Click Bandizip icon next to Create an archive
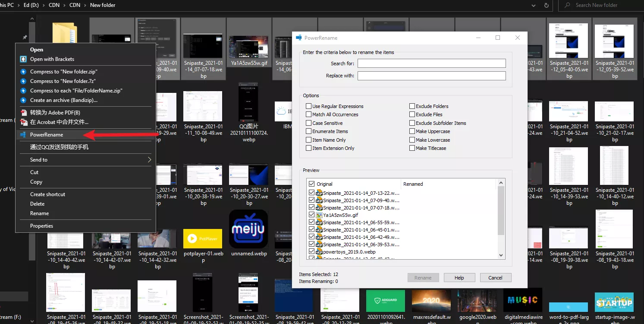644x324 pixels. pos(23,100)
